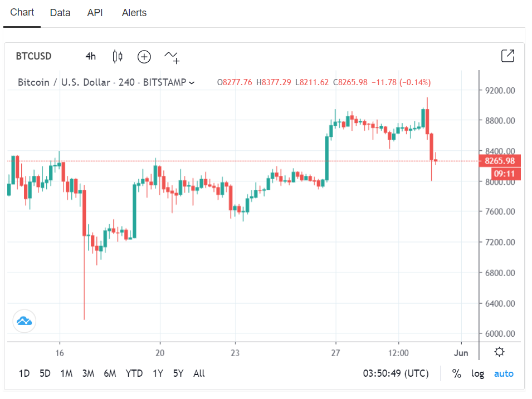Toggle the log scale option
The image size is (532, 399).
click(x=477, y=373)
